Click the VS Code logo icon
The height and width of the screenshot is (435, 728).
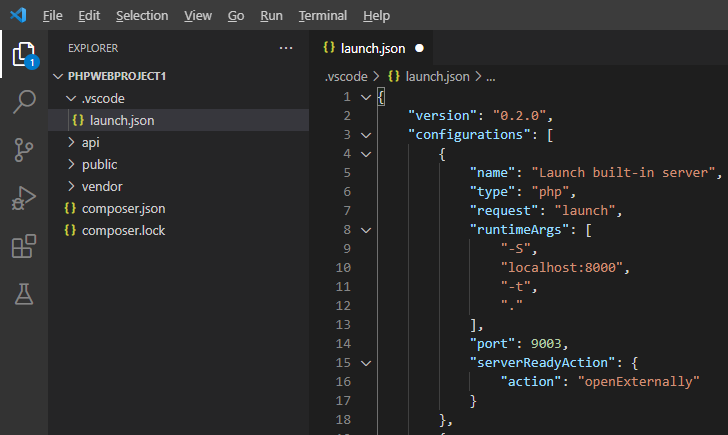18,15
